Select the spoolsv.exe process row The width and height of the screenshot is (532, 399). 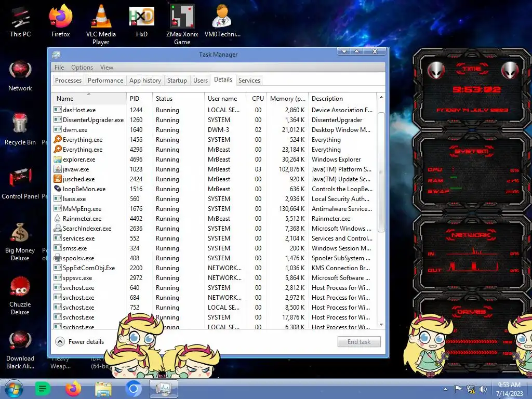pos(214,258)
